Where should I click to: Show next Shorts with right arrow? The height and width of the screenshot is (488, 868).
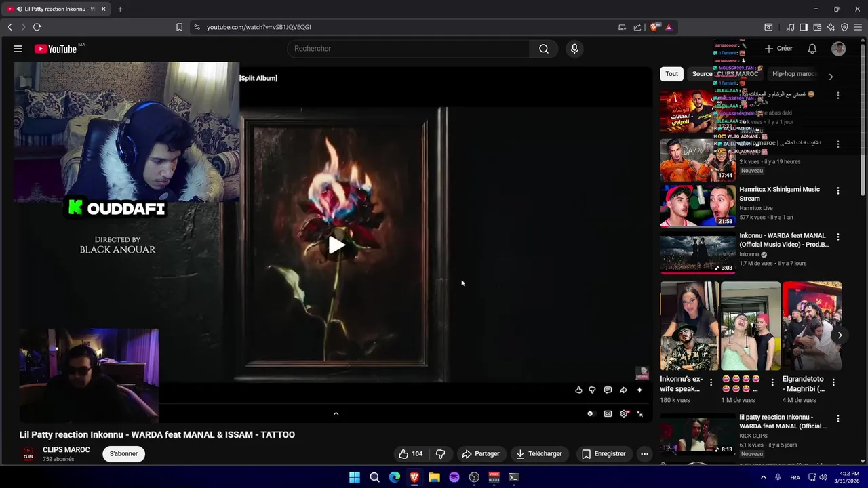[840, 335]
